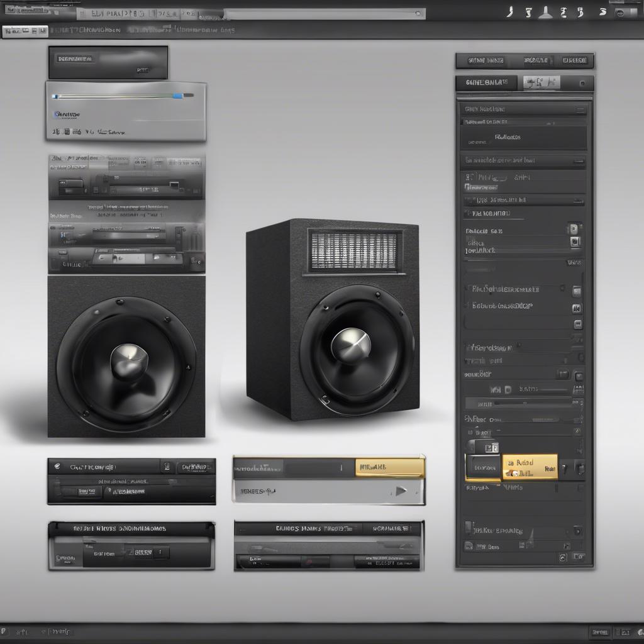Screen dimensions: 644x644
Task: Open the three-line menu icon in the right panel
Action: (x=580, y=109)
